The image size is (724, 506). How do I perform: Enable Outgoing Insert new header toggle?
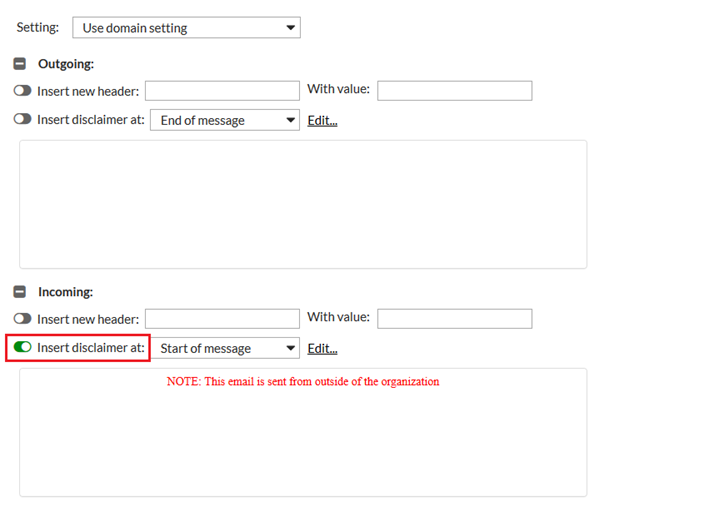23,91
